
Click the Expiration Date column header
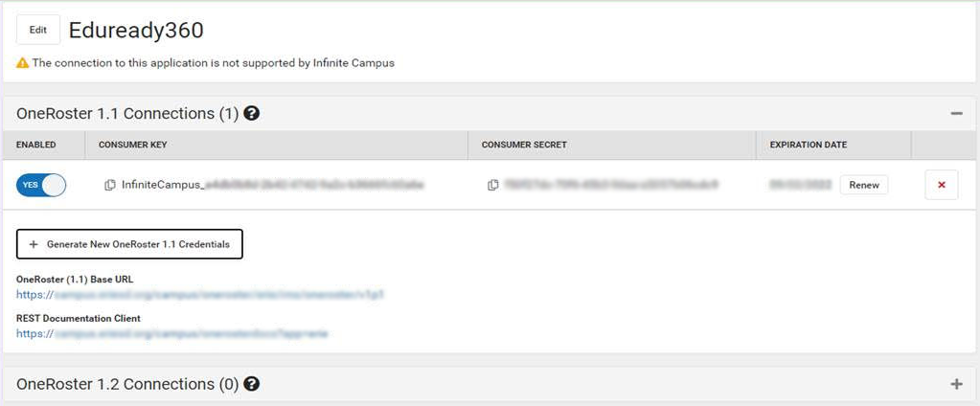809,145
